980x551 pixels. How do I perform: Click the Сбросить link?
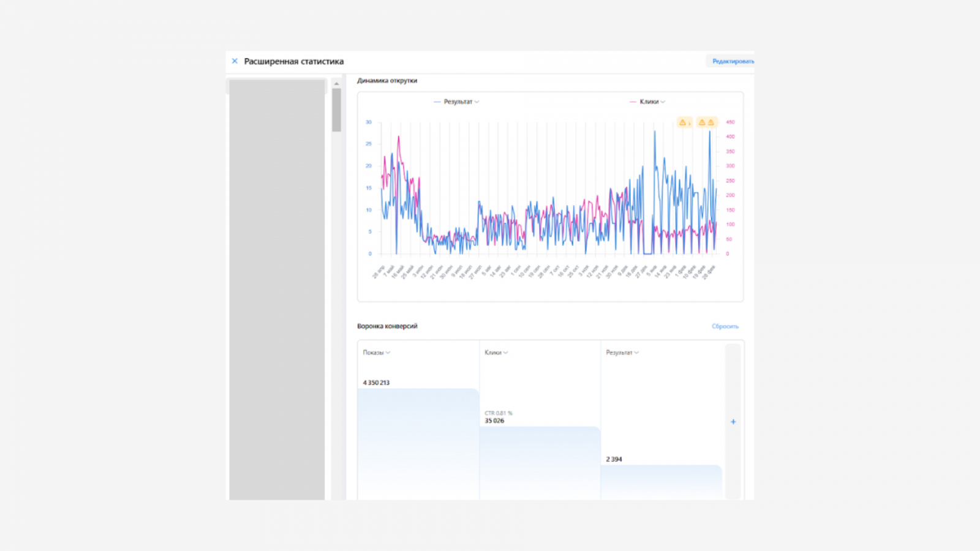pyautogui.click(x=725, y=326)
